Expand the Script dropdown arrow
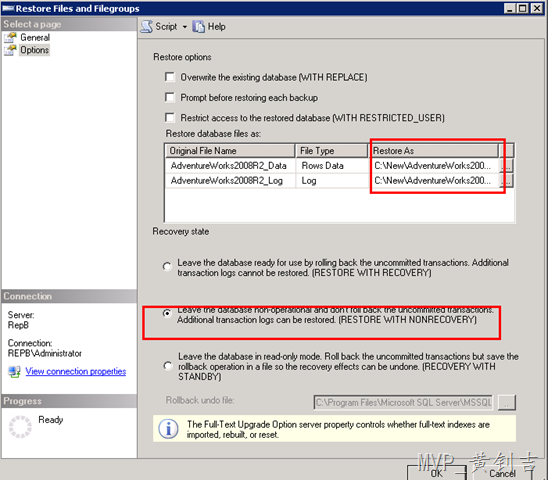The height and width of the screenshot is (480, 548). pyautogui.click(x=185, y=27)
